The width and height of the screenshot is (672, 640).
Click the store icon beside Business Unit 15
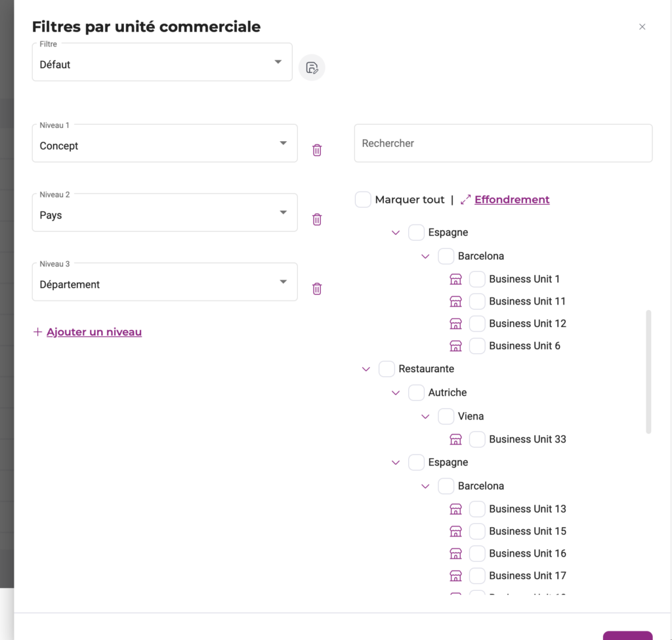455,531
